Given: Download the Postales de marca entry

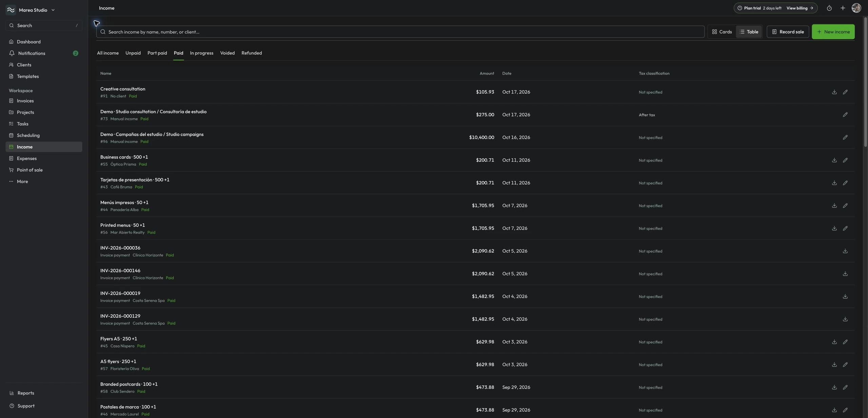Looking at the screenshot, I should coord(834,410).
